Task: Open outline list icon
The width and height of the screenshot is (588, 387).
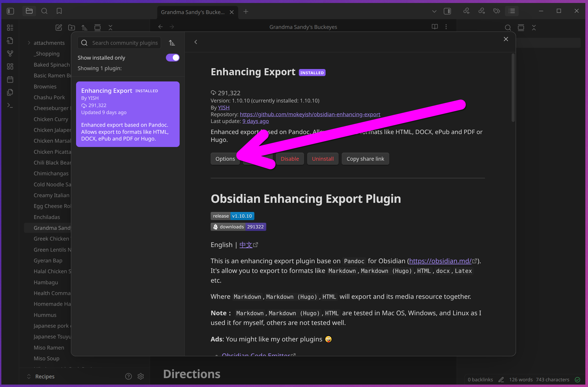Action: point(512,11)
